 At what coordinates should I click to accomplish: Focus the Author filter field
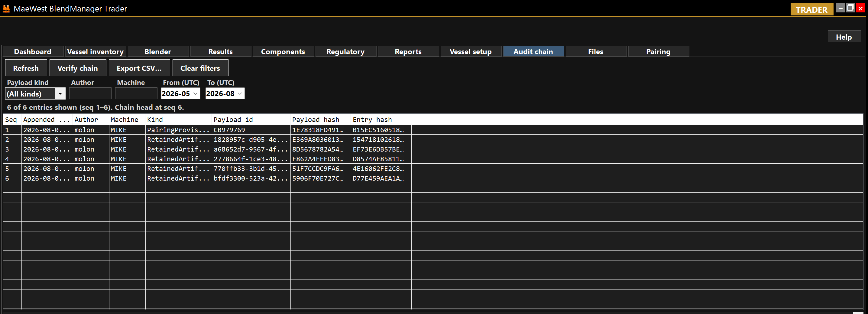(90, 93)
